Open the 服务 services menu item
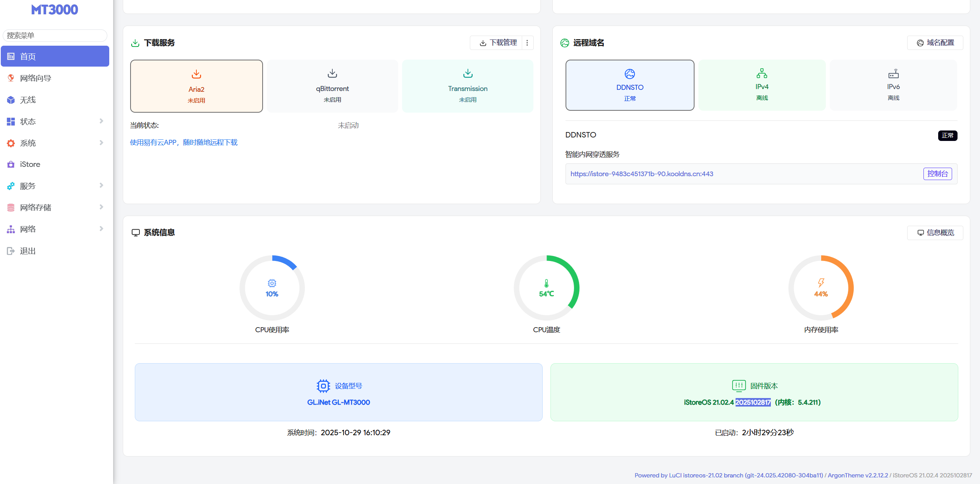The image size is (980, 484). click(x=28, y=186)
